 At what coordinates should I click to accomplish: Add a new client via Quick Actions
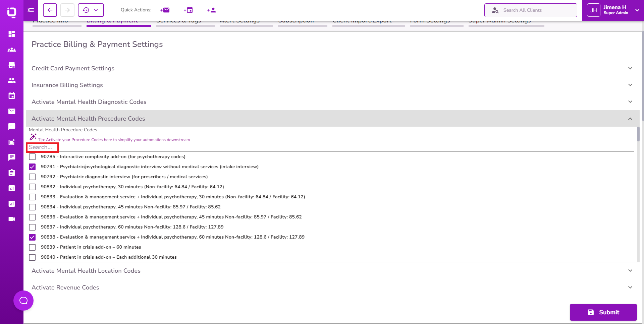click(x=211, y=10)
